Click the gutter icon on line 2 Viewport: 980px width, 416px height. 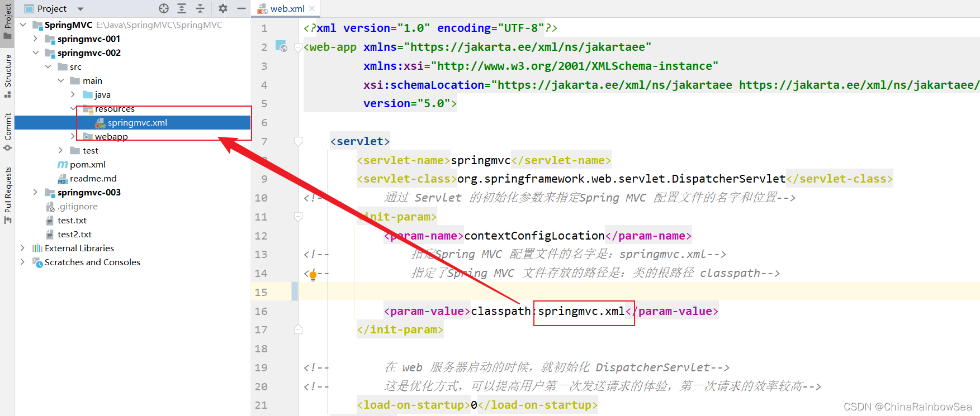click(x=281, y=46)
